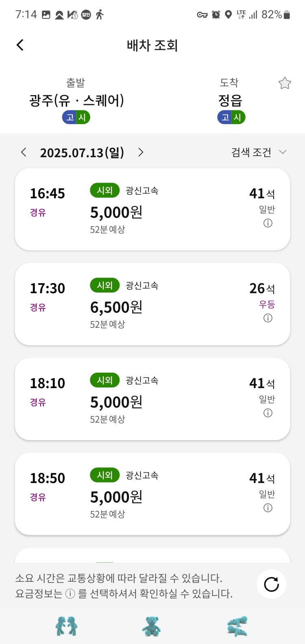Tap the back arrow beside 배차 조회
The image size is (305, 644).
(x=20, y=45)
